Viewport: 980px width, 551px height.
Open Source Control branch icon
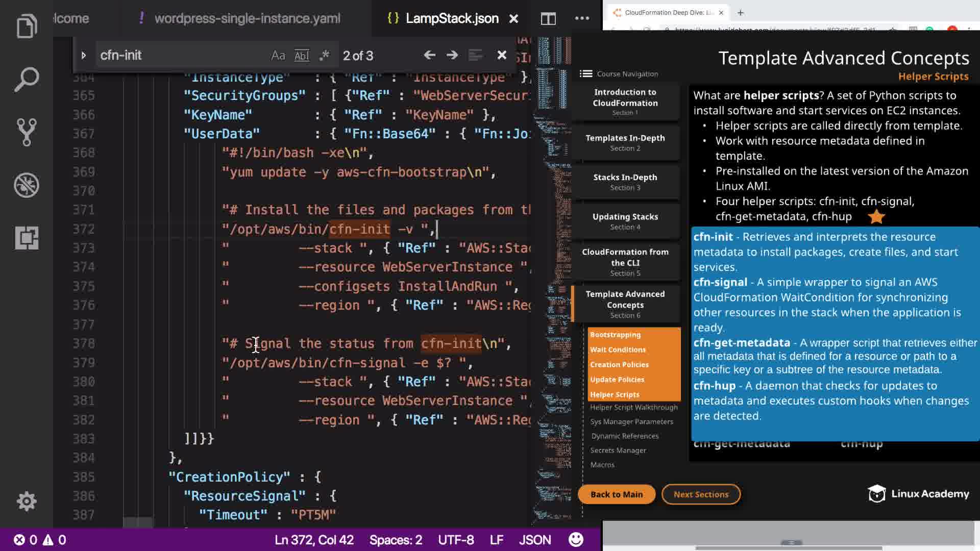27,132
